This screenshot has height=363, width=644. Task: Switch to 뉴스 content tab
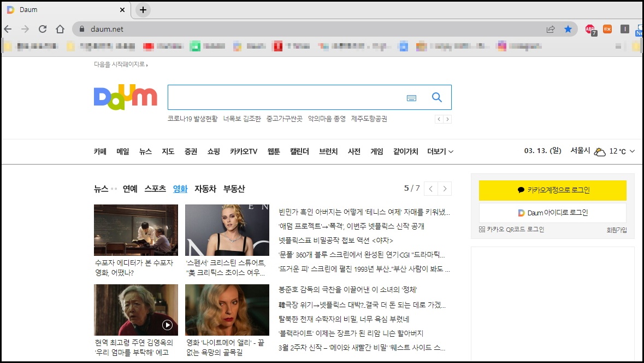101,189
